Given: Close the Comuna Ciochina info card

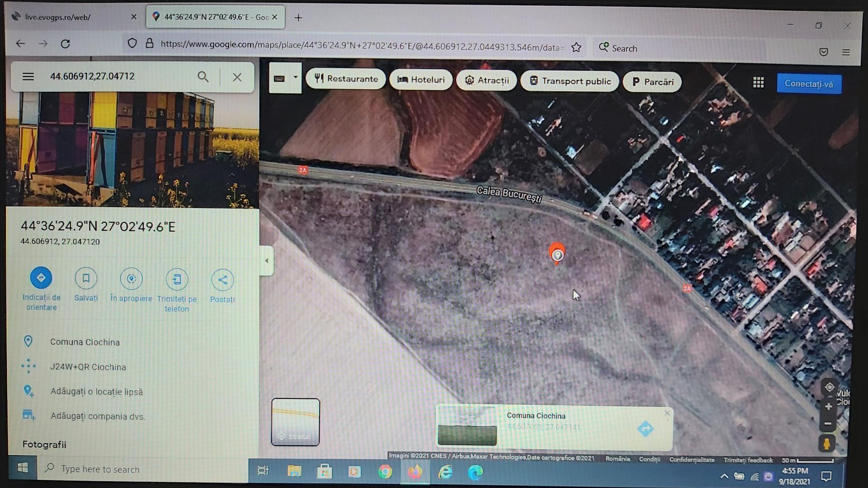Looking at the screenshot, I should pyautogui.click(x=667, y=413).
